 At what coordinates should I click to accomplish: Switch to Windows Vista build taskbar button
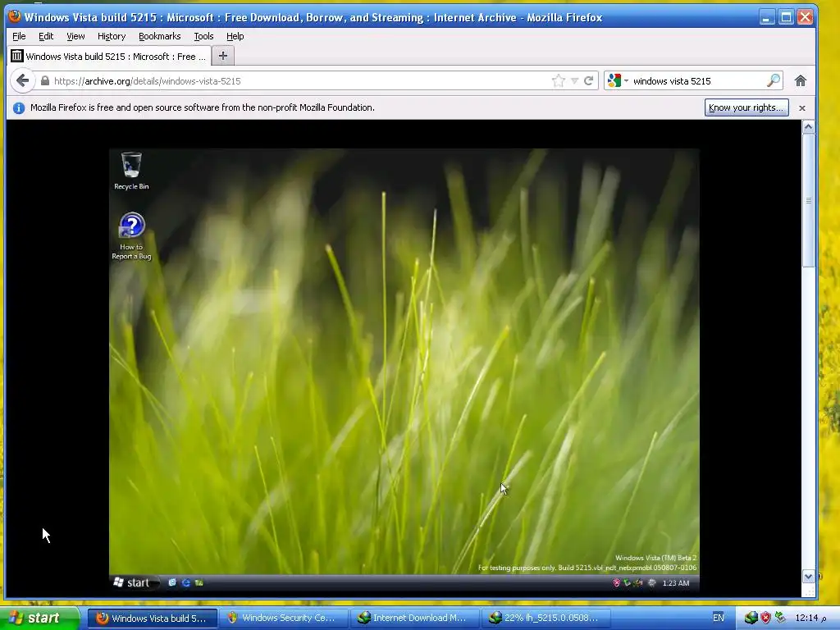click(x=152, y=619)
